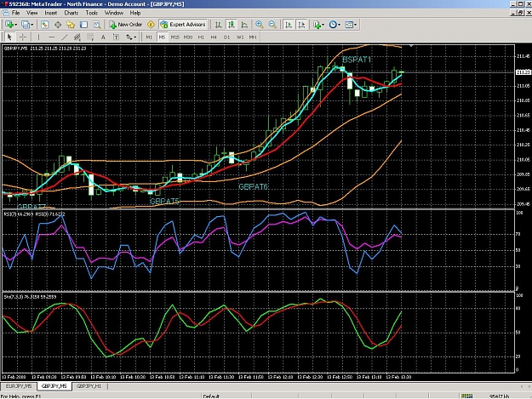532x399 pixels.
Task: Expand the New Chart dropdown arrow
Action: coord(15,25)
